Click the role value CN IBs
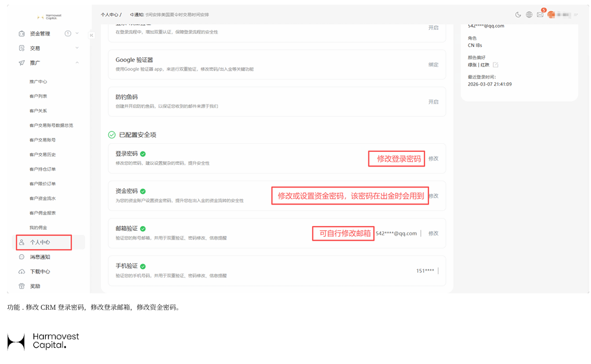591x364 pixels. (475, 46)
